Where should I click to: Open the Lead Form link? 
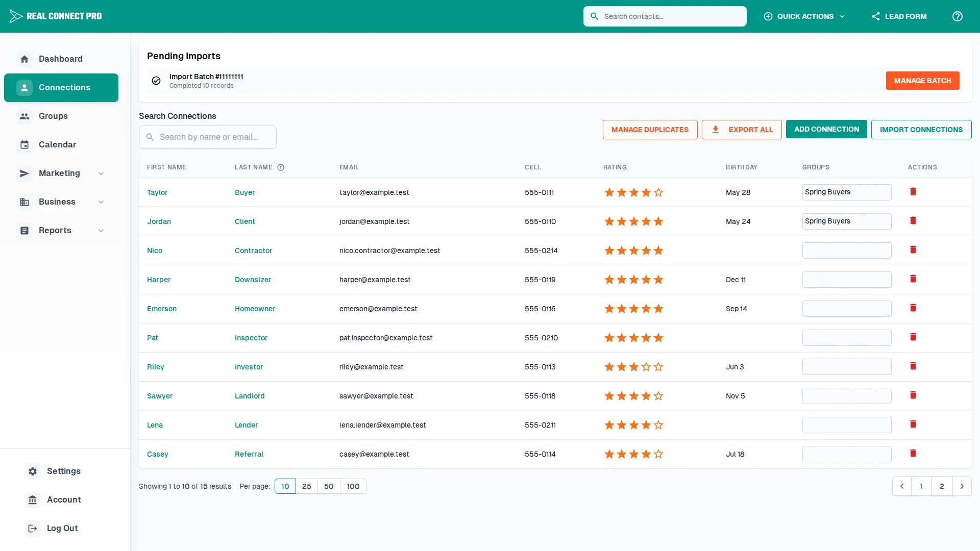pos(899,16)
